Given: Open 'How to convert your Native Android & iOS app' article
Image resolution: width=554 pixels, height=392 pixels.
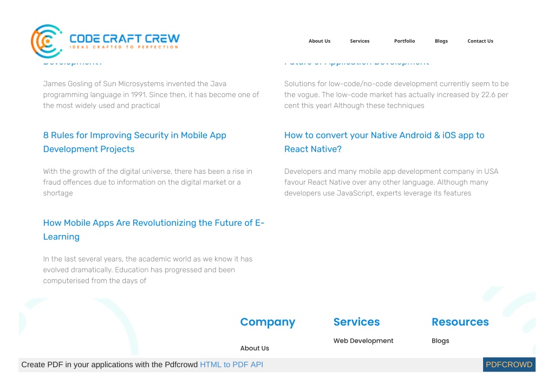Looking at the screenshot, I should click(x=384, y=142).
